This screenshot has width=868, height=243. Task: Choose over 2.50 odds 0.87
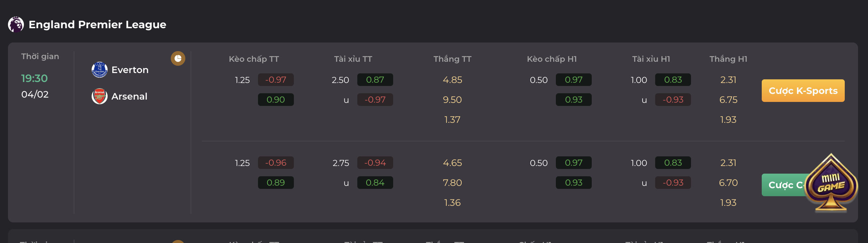pos(375,80)
